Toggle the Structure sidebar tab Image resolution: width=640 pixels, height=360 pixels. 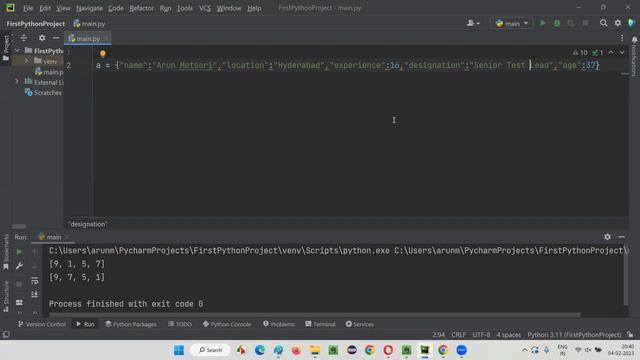(6, 297)
